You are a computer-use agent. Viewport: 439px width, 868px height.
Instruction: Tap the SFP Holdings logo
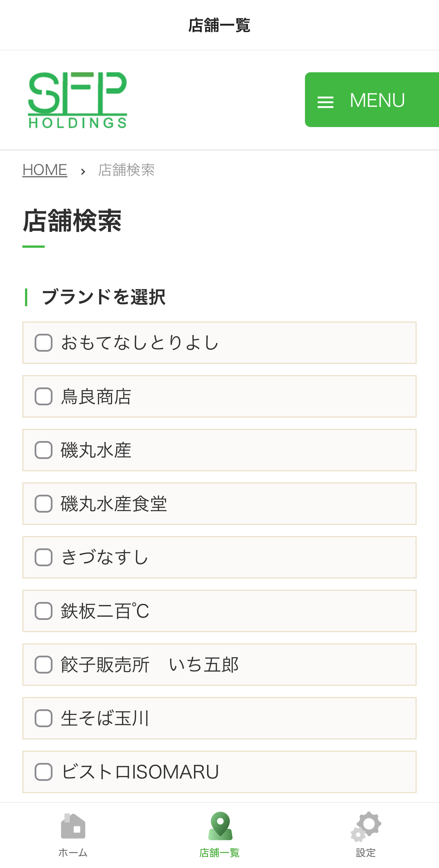click(78, 100)
